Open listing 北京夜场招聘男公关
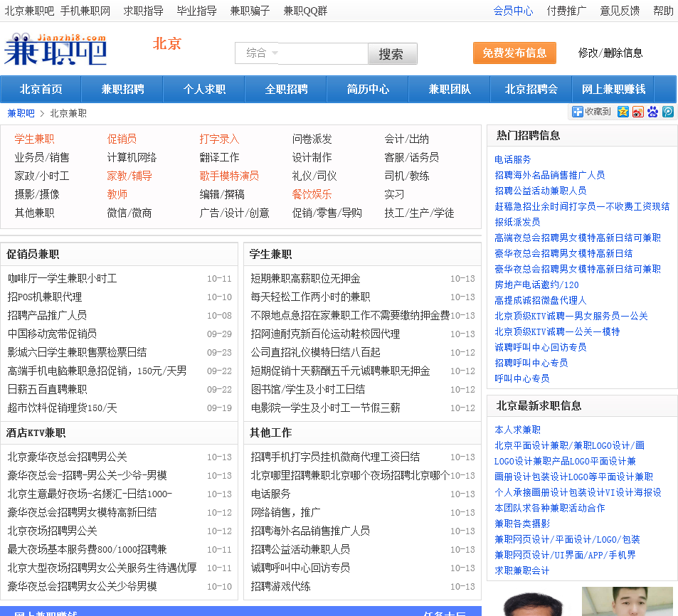Screen dimensions: 678x616 [x=53, y=531]
